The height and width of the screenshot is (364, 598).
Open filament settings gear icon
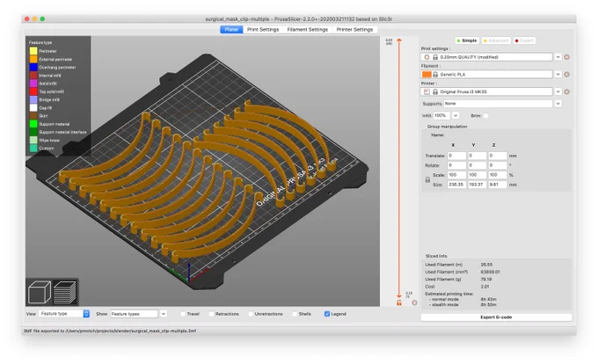[x=567, y=75]
